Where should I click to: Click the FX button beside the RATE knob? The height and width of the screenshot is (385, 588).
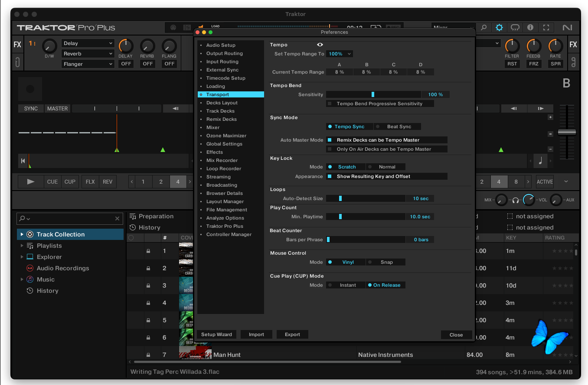pos(573,45)
